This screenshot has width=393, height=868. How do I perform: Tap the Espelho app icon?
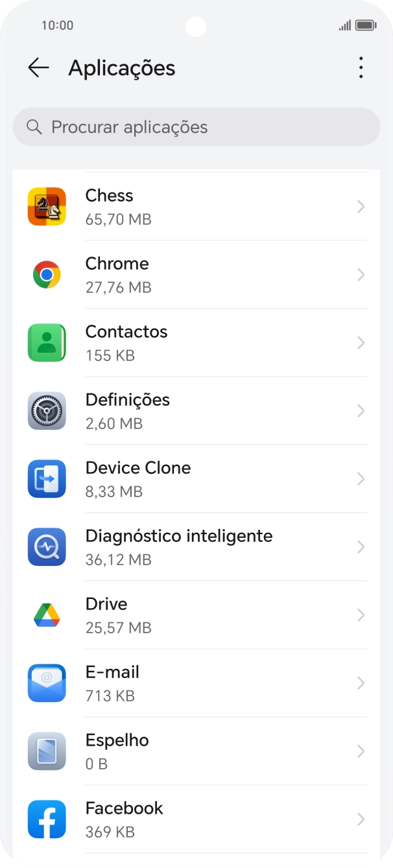(x=46, y=751)
